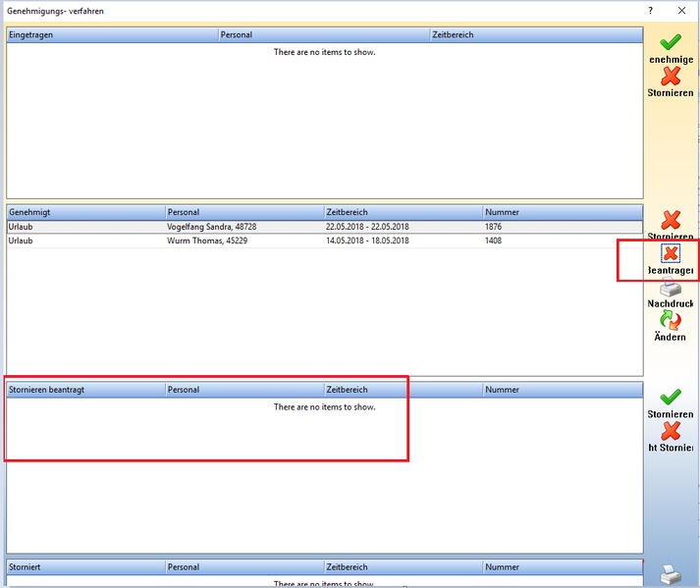
Task: Click the Ändern arrows icon
Action: pos(671,321)
